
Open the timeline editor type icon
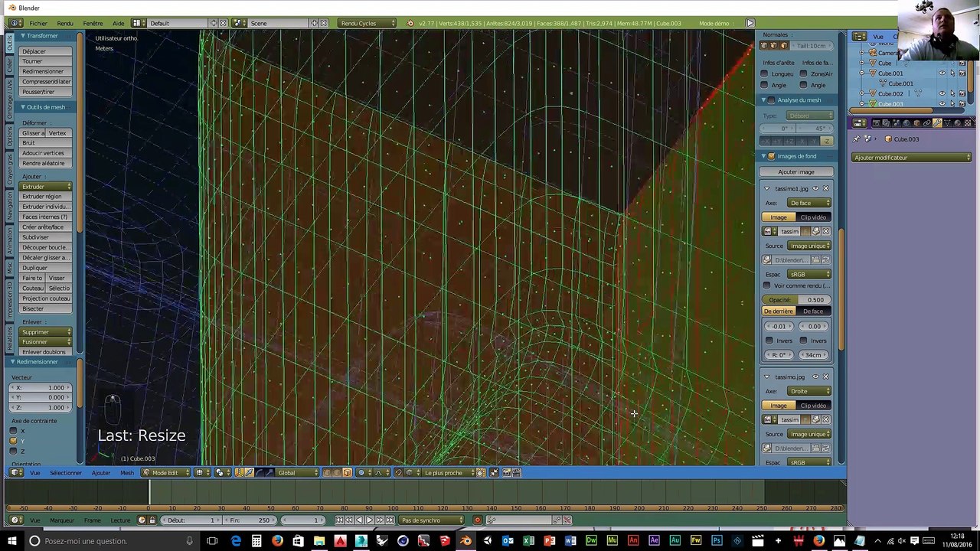click(15, 520)
